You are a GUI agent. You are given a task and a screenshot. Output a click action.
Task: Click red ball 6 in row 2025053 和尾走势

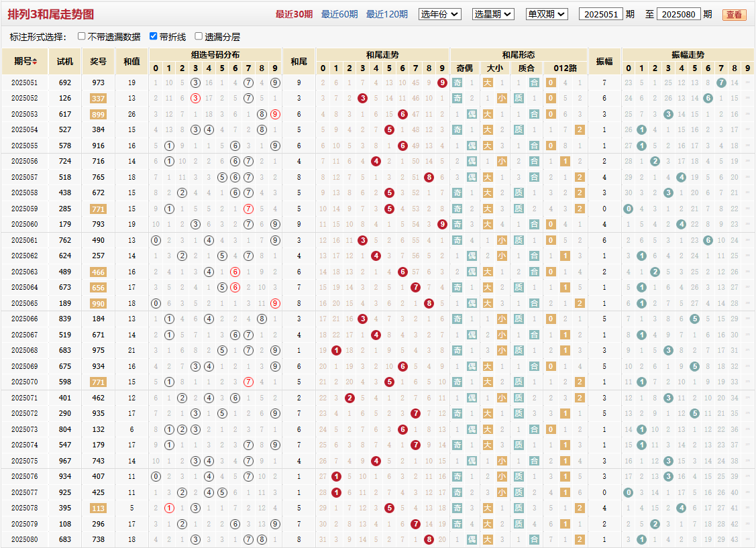tap(402, 114)
